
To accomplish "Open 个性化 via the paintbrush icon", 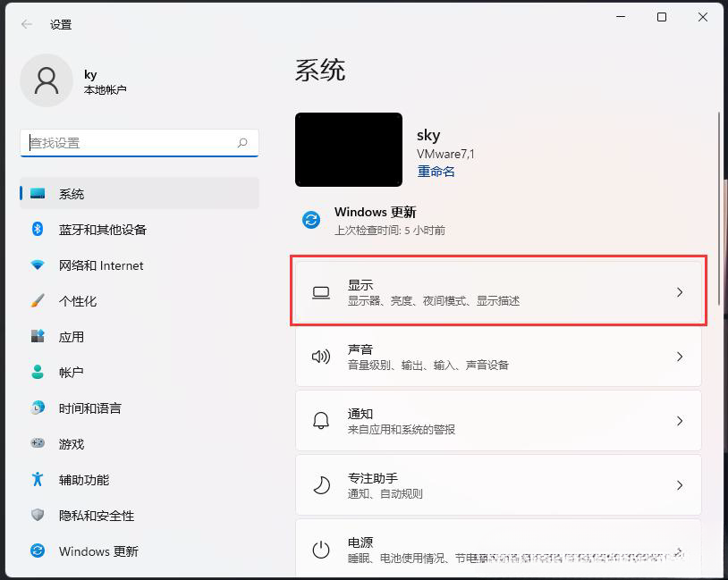I will 37,301.
